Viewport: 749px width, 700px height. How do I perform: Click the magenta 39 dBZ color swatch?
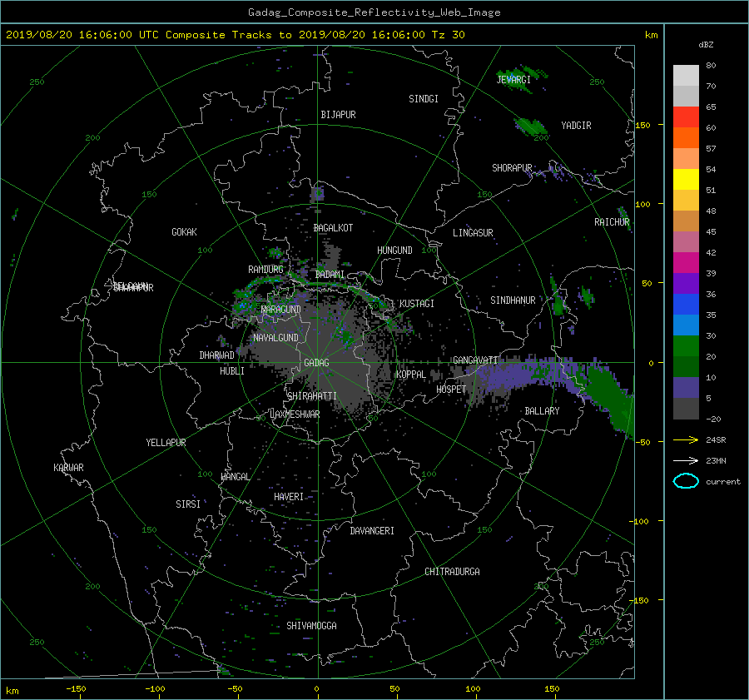click(x=686, y=263)
